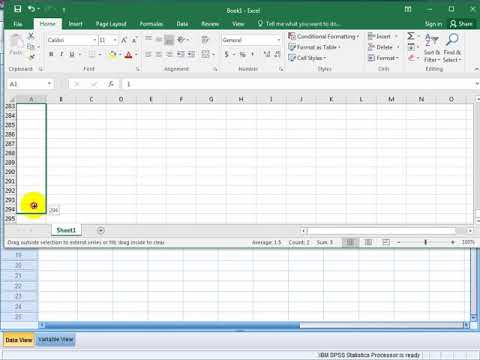Click the Orientation text-angle icon

[181, 40]
